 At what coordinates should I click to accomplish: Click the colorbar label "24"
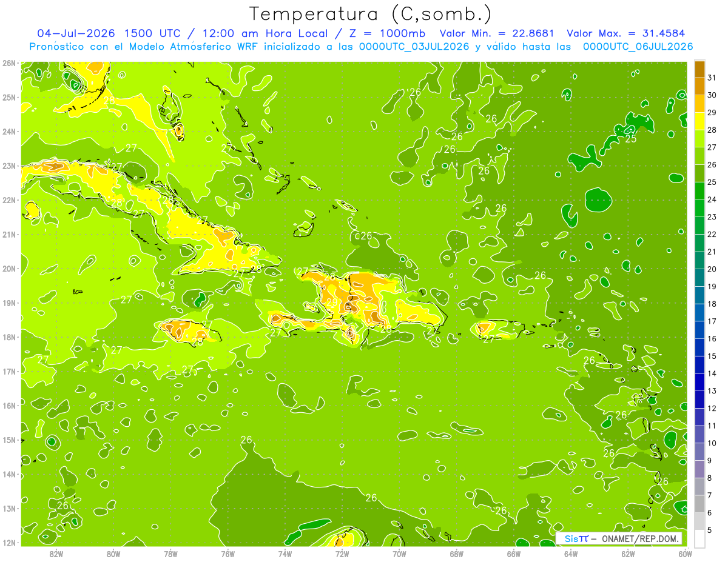[712, 199]
